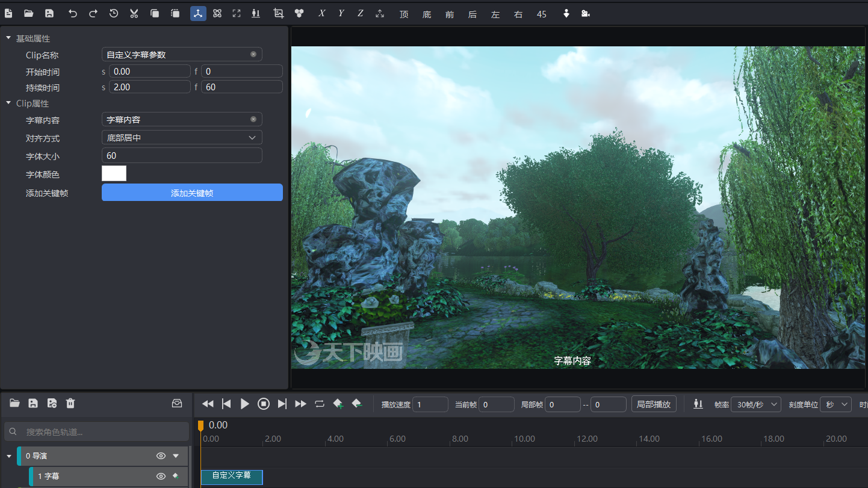
Task: Click the three-circles cluster icon
Action: tap(299, 13)
